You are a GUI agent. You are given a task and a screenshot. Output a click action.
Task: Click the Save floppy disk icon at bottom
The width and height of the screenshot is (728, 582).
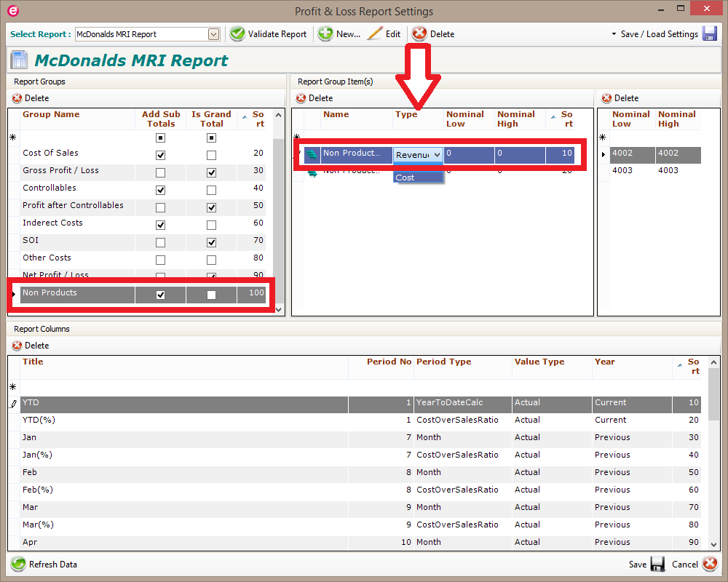(x=658, y=565)
